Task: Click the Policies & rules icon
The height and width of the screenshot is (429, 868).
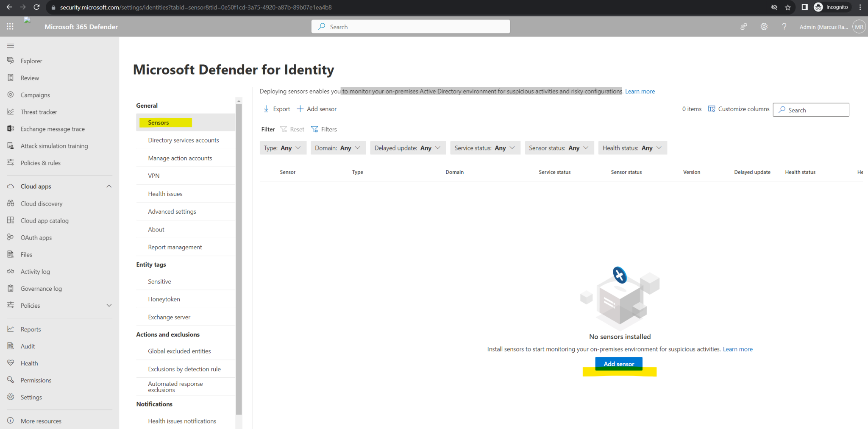Action: (11, 162)
